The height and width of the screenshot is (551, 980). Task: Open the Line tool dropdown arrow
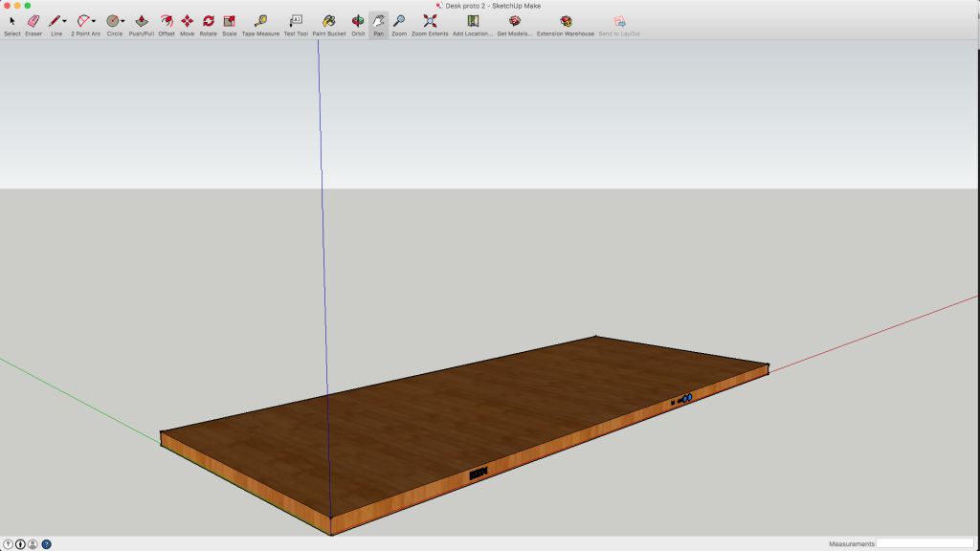64,21
